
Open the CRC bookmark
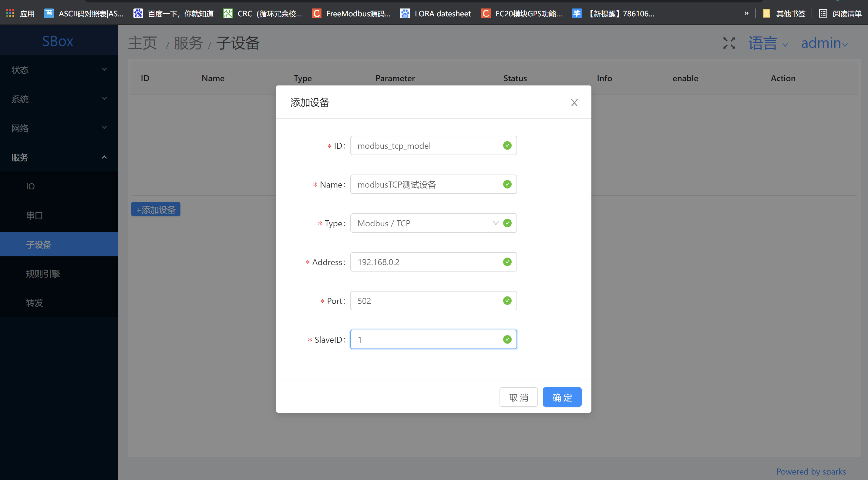(x=263, y=13)
